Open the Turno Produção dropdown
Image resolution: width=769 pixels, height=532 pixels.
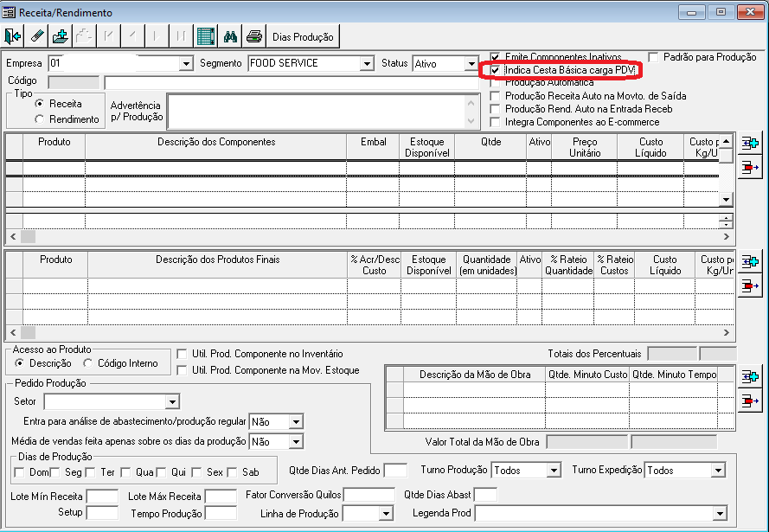coord(554,471)
